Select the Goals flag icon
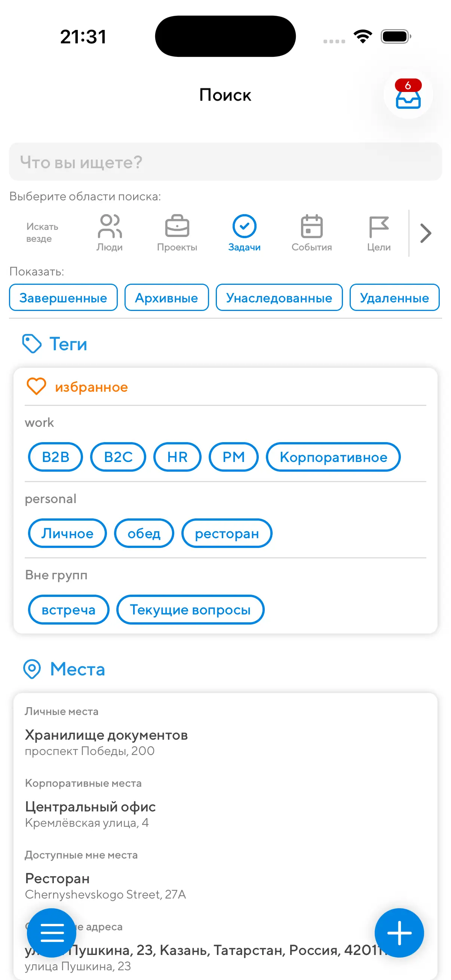 [379, 227]
